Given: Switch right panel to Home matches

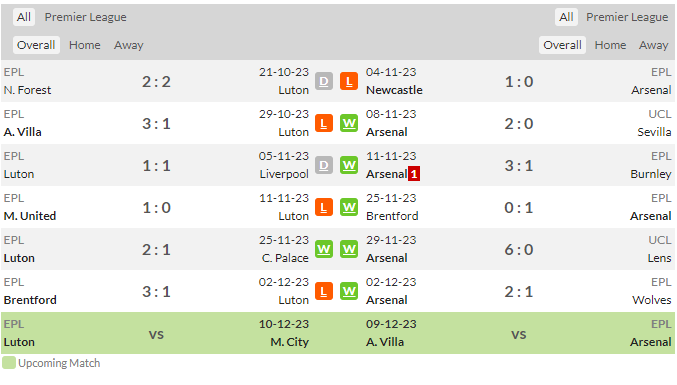Looking at the screenshot, I should point(610,45).
